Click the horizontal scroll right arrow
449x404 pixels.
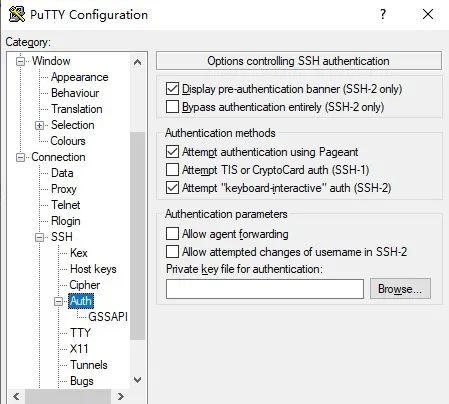121,396
